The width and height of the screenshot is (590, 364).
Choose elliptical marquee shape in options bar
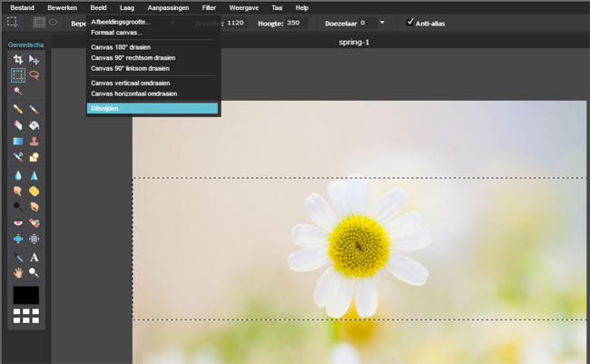point(53,23)
